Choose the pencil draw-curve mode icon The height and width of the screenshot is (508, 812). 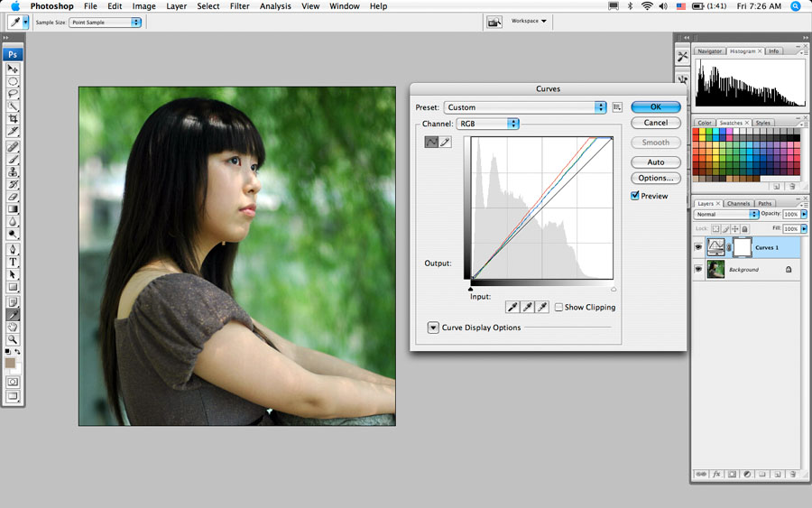coord(446,142)
